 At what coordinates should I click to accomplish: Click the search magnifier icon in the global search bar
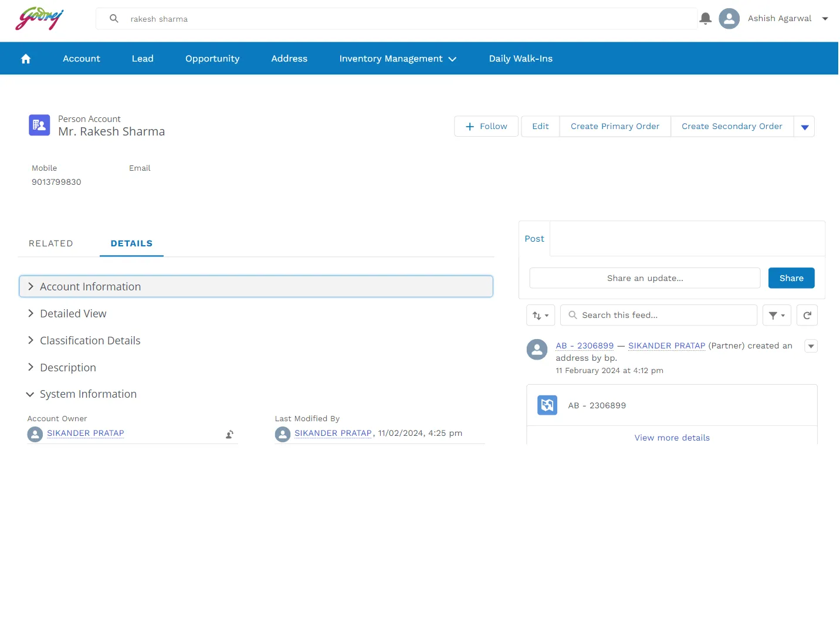[x=114, y=19]
